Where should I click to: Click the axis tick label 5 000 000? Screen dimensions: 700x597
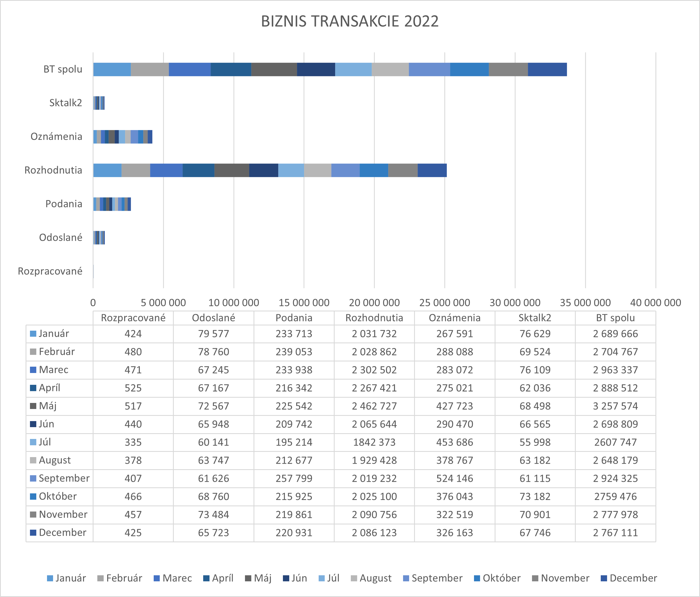pos(163,303)
